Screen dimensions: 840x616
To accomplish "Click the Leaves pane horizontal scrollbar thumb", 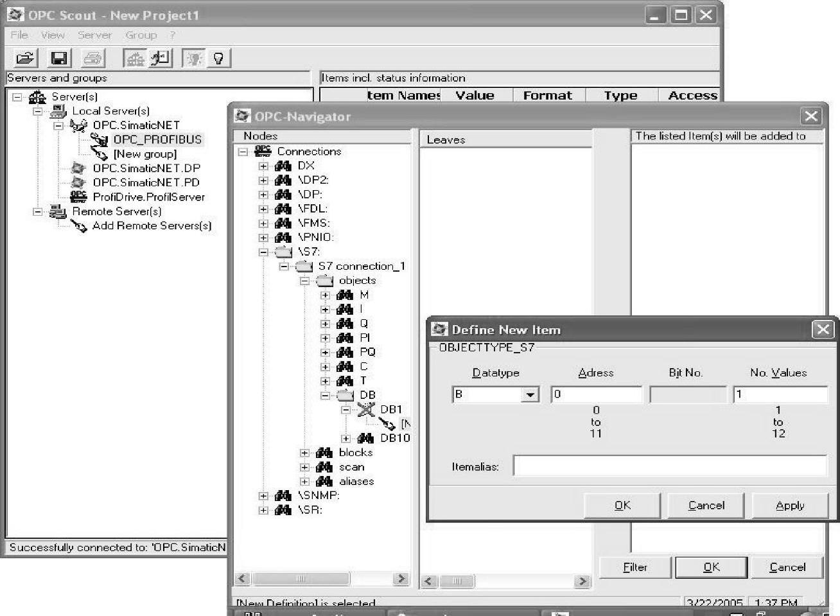I will coord(457,581).
